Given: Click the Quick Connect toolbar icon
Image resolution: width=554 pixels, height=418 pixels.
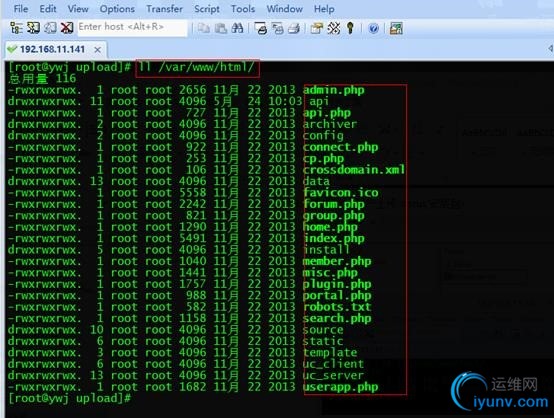Looking at the screenshot, I should pos(33,28).
